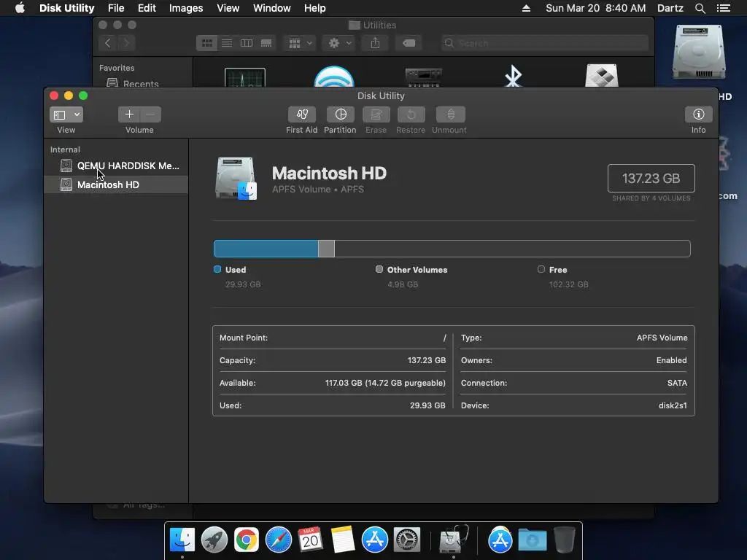
Task: Open the Edit menu
Action: pos(147,8)
